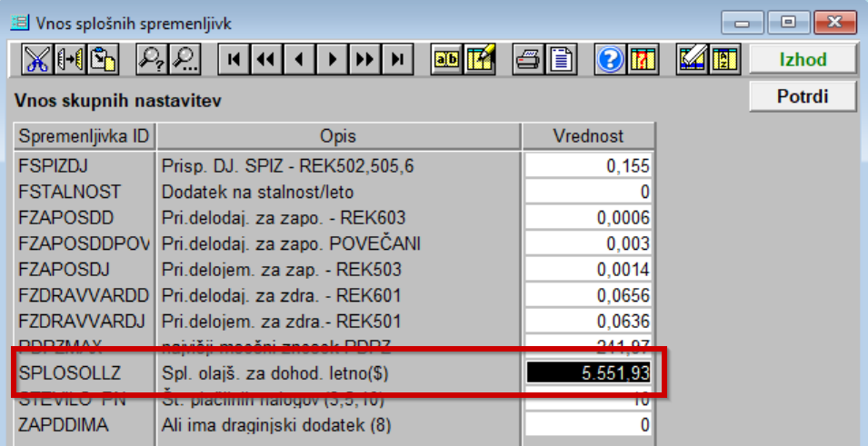868x446 pixels.
Task: Click the yellow 'ab' rename field icon
Action: point(447,60)
